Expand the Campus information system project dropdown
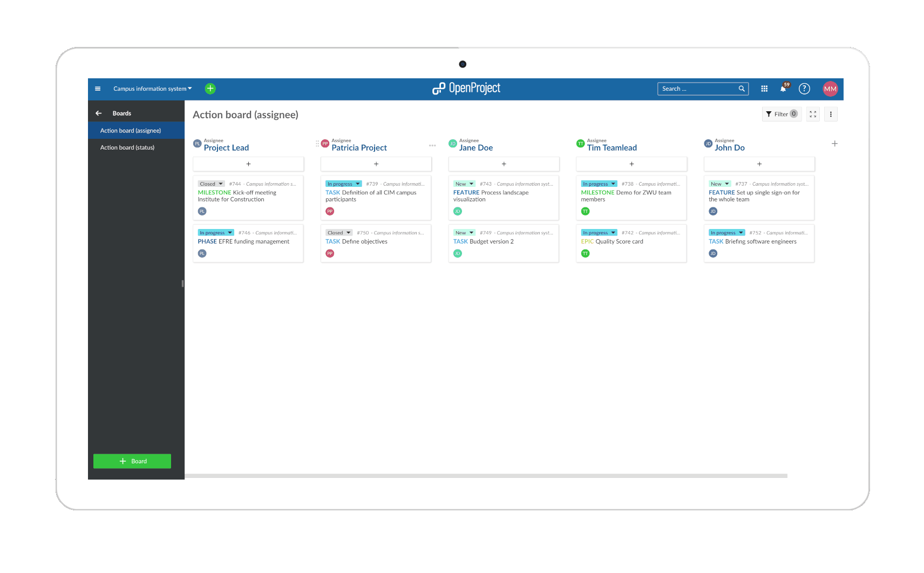This screenshot has width=924, height=573. point(152,89)
